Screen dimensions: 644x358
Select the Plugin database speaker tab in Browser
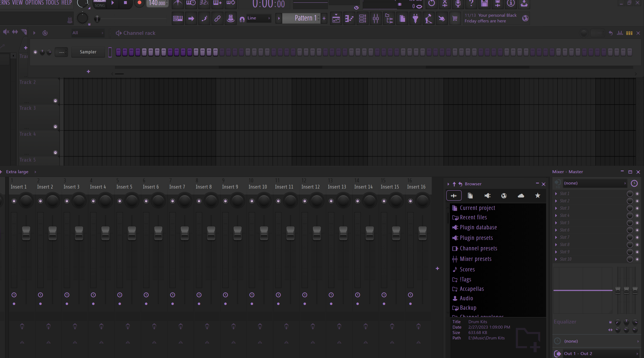pyautogui.click(x=487, y=196)
